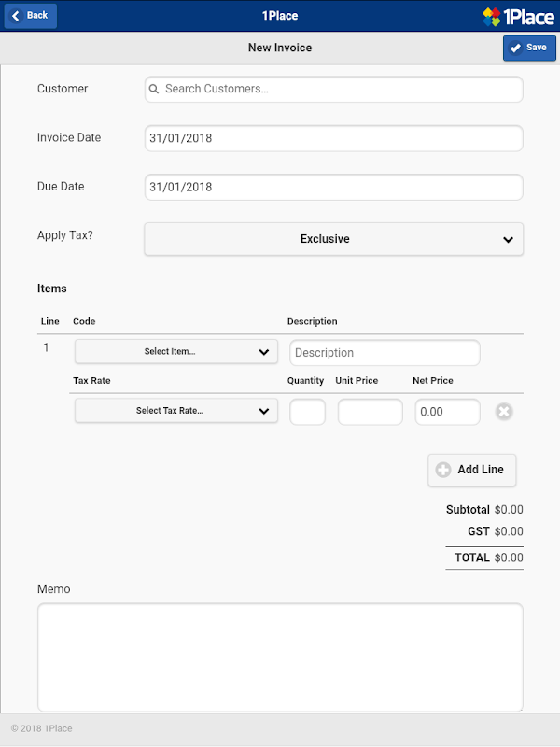Focus the line Description input
560x747 pixels.
click(385, 353)
